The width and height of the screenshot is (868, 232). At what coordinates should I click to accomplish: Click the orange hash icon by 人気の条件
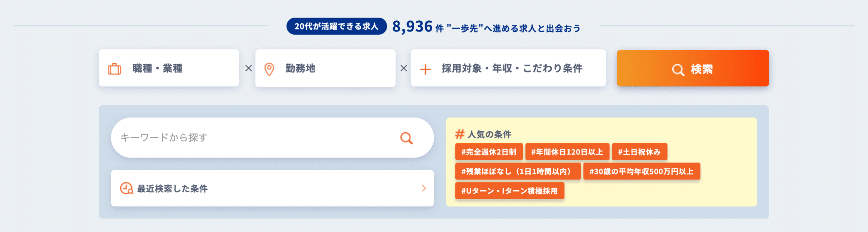[x=460, y=134]
